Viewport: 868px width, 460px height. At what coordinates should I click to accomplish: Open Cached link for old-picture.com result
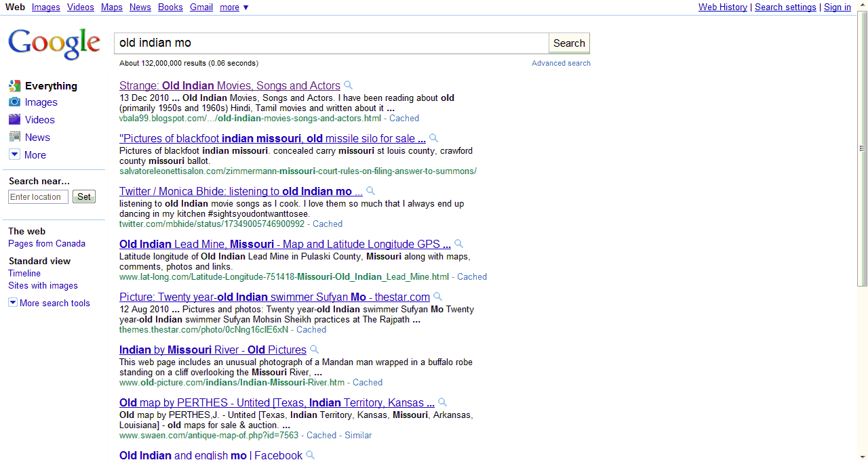(368, 382)
